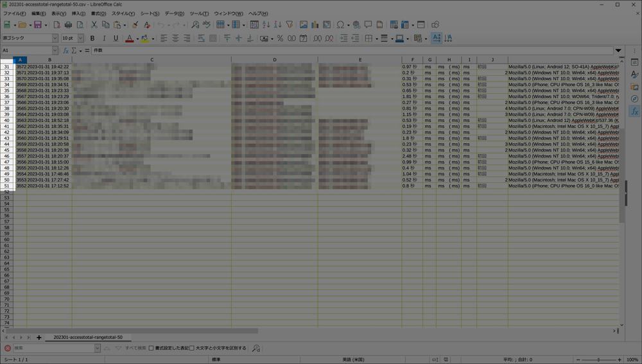Click the Clone Formatting paintbrush icon
The image size is (642, 364).
pos(135,25)
